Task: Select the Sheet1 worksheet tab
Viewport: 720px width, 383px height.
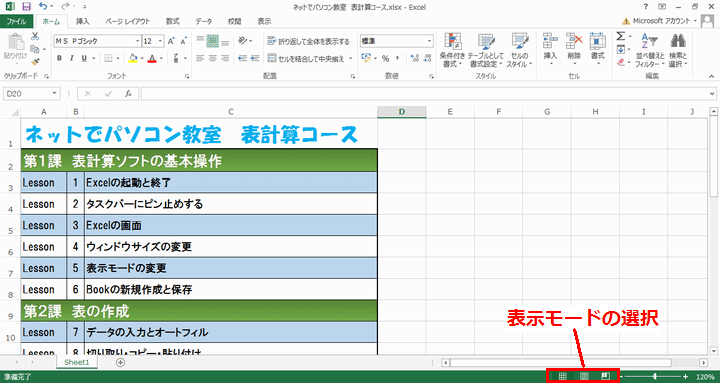Action: click(77, 362)
